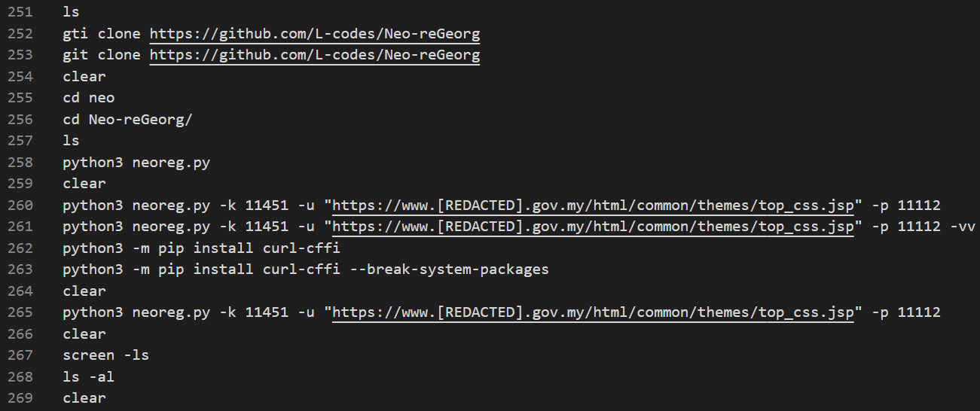
Task: Click the 'clear' command on line 254
Action: click(84, 76)
